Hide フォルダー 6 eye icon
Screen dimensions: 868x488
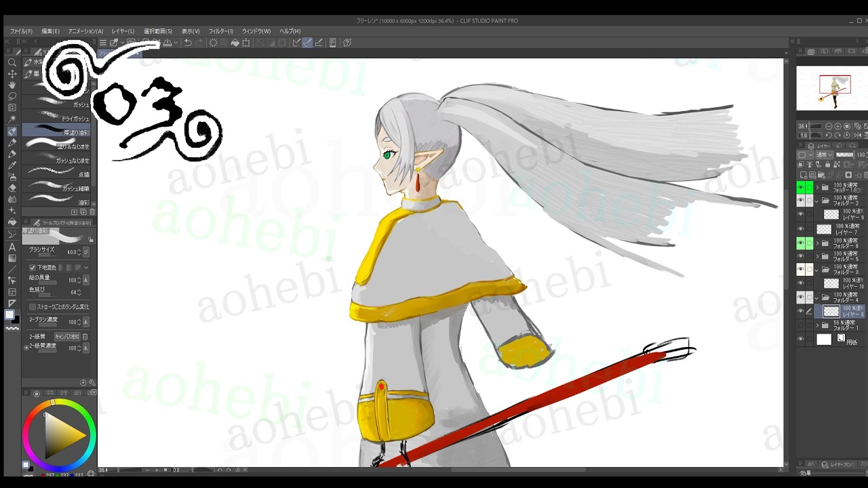click(x=800, y=242)
